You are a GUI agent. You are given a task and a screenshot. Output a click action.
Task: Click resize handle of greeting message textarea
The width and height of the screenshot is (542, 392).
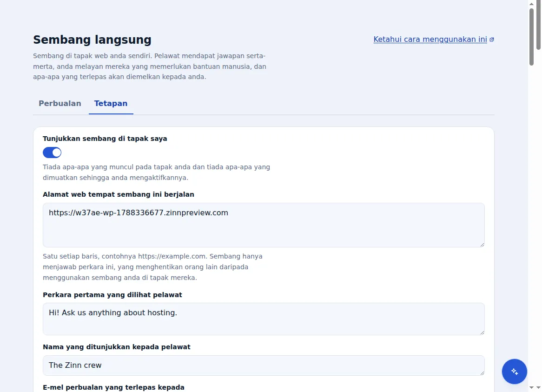(x=482, y=332)
